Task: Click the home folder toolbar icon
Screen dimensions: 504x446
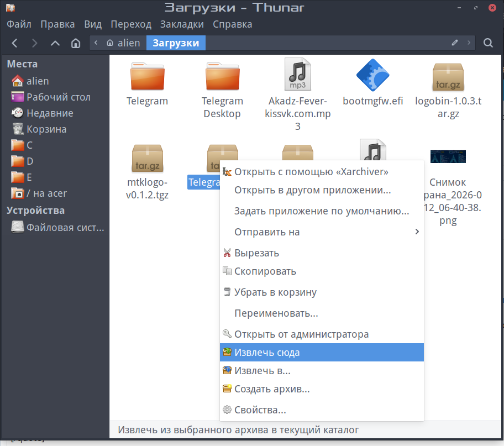Action: (76, 43)
